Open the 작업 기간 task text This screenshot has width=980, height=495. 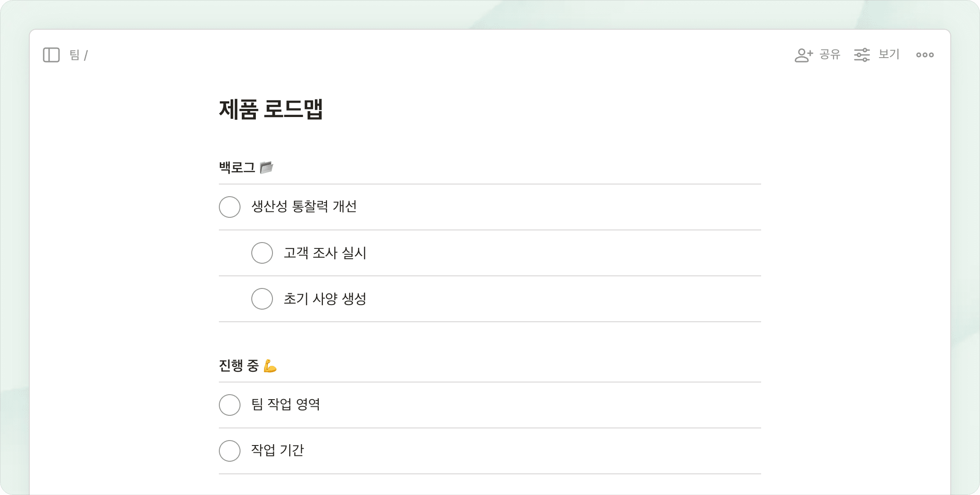pyautogui.click(x=277, y=450)
